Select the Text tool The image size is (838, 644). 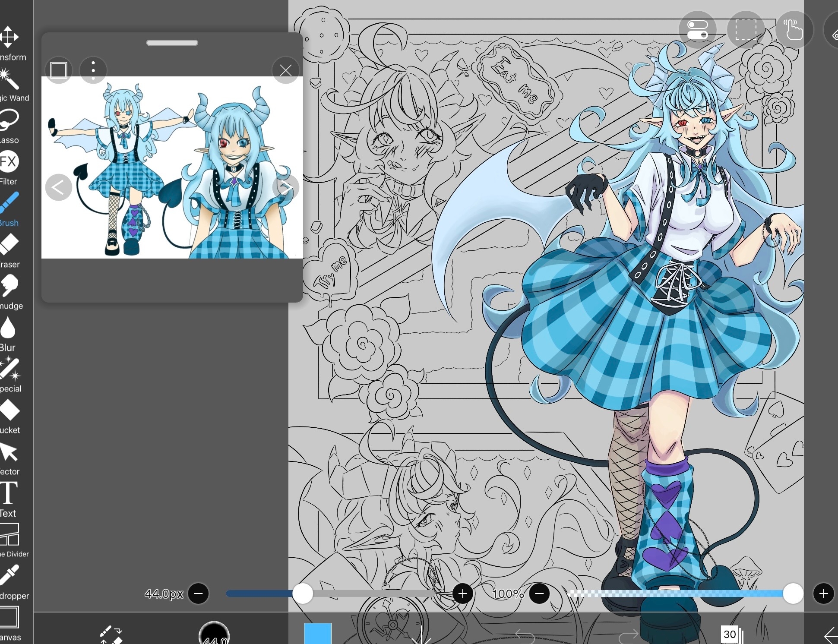coord(9,493)
